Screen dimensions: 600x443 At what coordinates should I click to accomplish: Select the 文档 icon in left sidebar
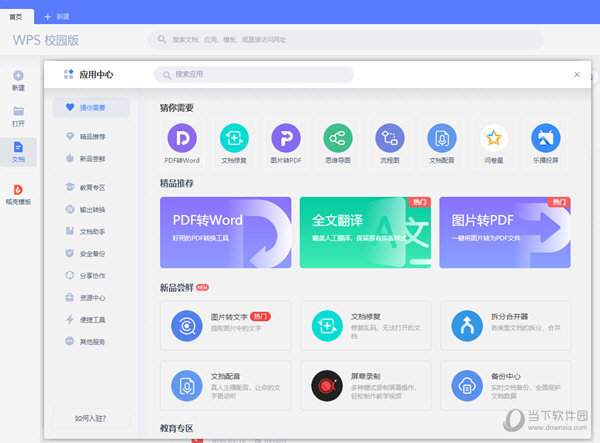point(18,147)
